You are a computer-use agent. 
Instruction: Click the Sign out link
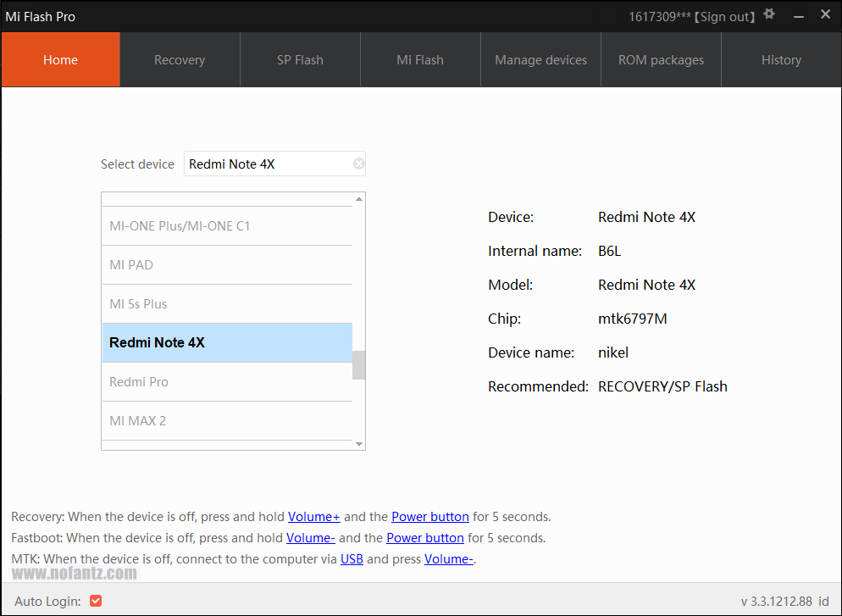[725, 17]
